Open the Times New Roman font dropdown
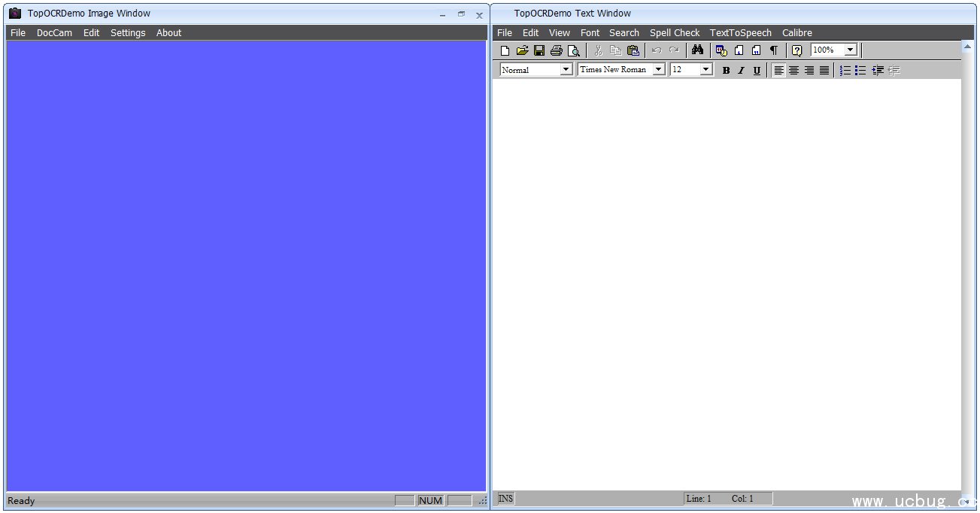 659,70
